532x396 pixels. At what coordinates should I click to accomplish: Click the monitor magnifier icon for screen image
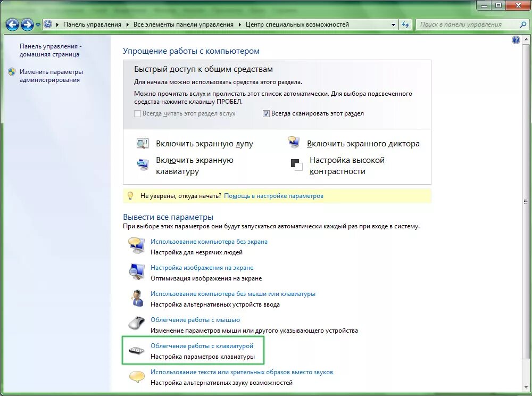click(137, 271)
